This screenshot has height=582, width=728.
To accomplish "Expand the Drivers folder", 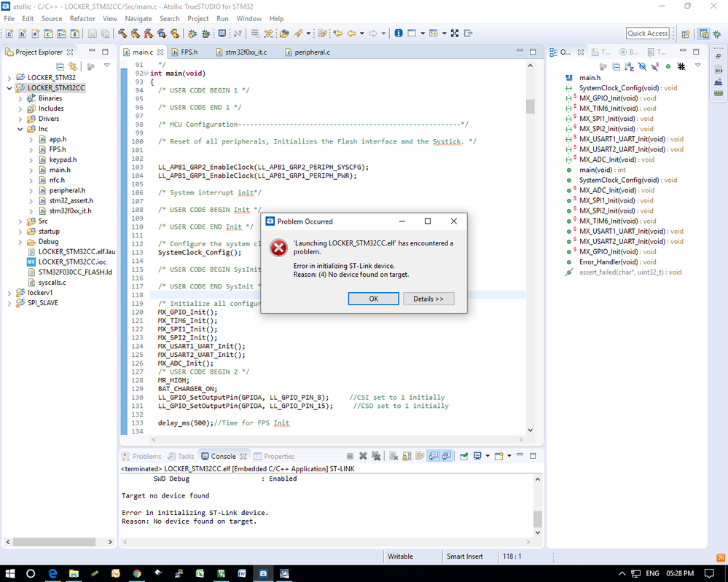I will pyautogui.click(x=20, y=119).
